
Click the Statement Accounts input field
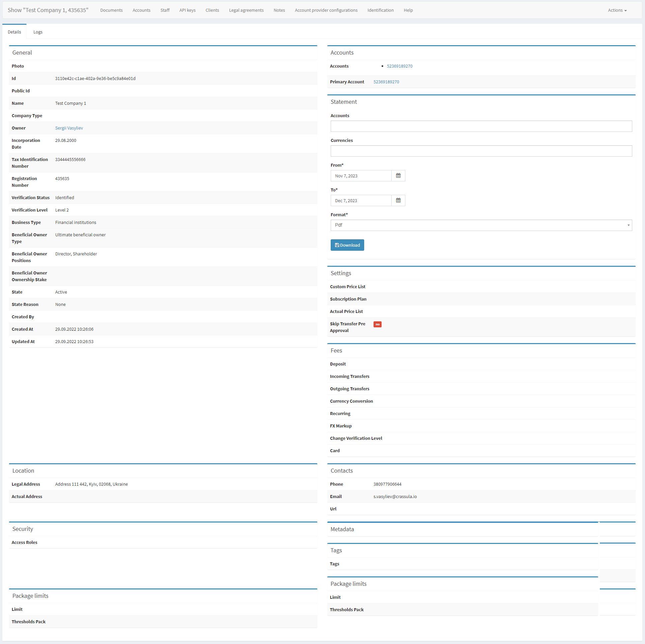pos(481,126)
